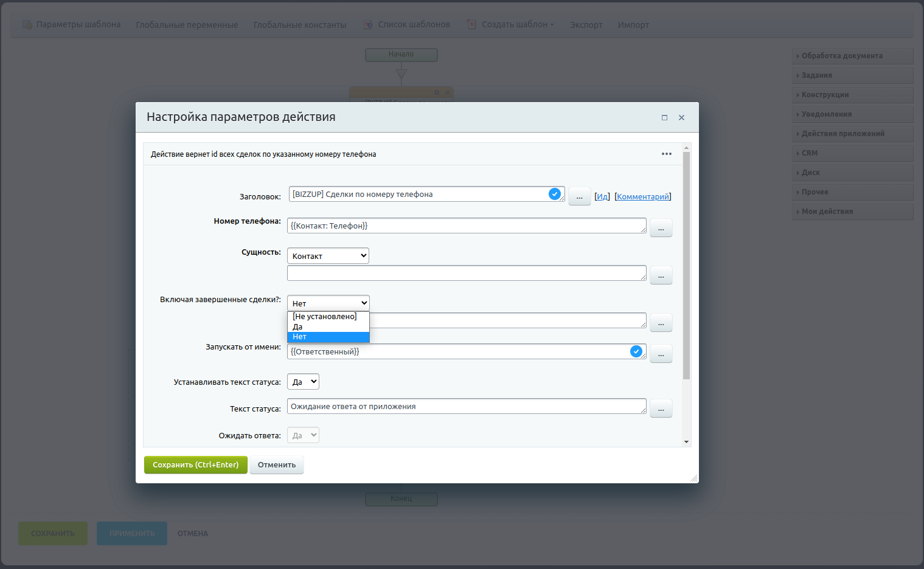Open value picker button next to Текст статуса
Screen dimensions: 924x569
661,409
